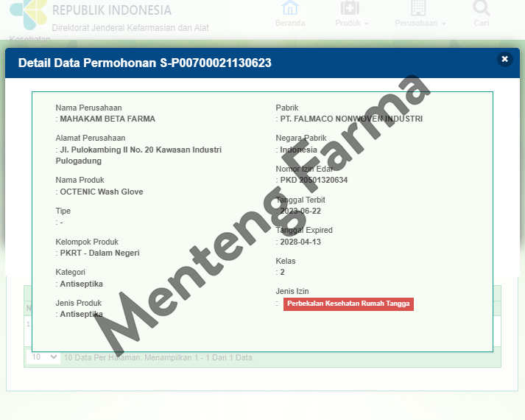The height and width of the screenshot is (420, 525).
Task: Select factory PT. FALMACO NONWOVEN INDUSTRI
Action: point(351,119)
